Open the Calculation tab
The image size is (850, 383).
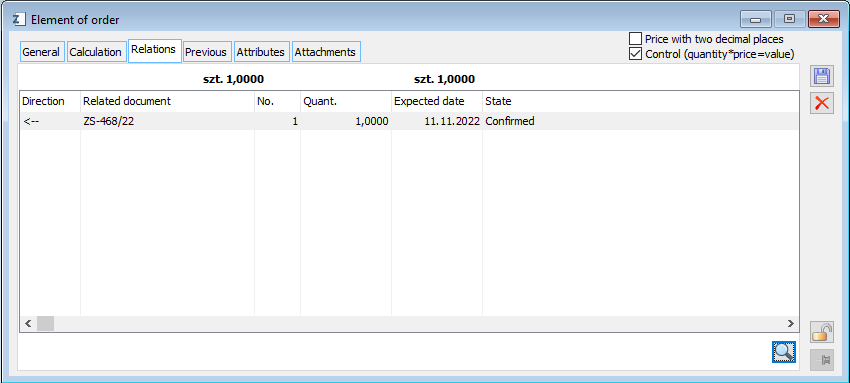pyautogui.click(x=95, y=52)
